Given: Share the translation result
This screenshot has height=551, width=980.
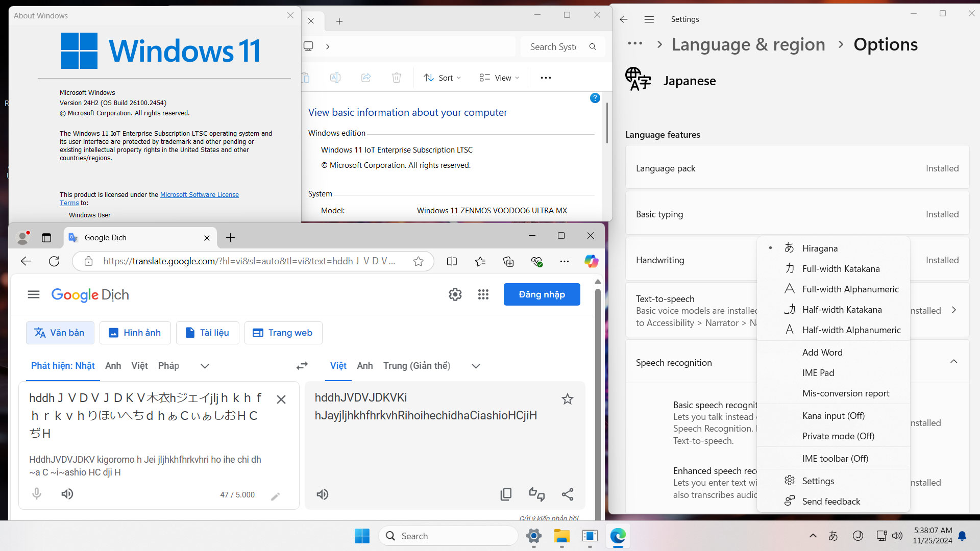Looking at the screenshot, I should point(568,494).
